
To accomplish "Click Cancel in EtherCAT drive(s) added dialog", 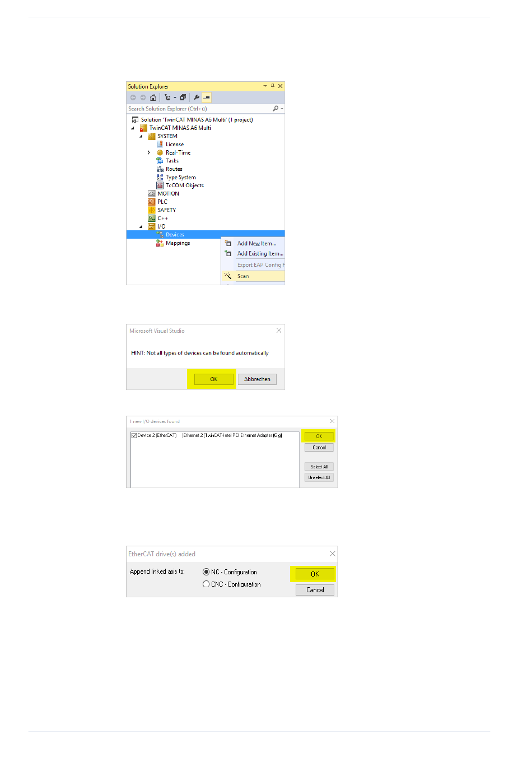I will 315,590.
